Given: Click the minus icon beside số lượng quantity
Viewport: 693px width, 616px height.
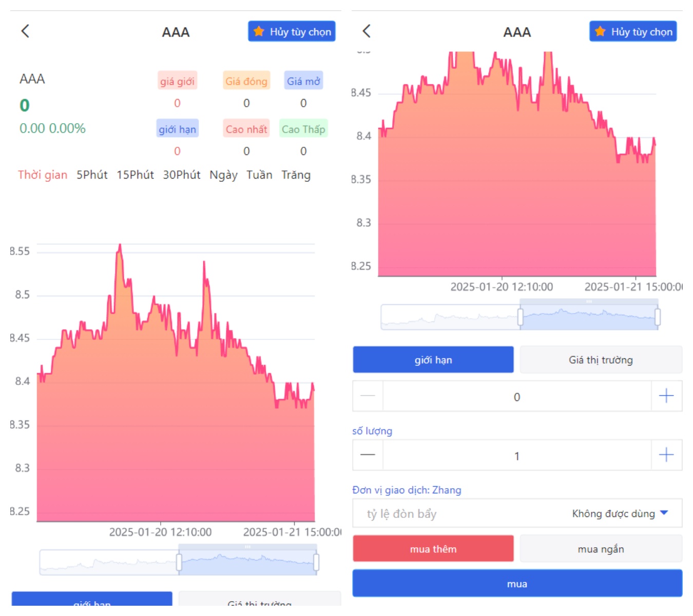Looking at the screenshot, I should click(x=368, y=455).
